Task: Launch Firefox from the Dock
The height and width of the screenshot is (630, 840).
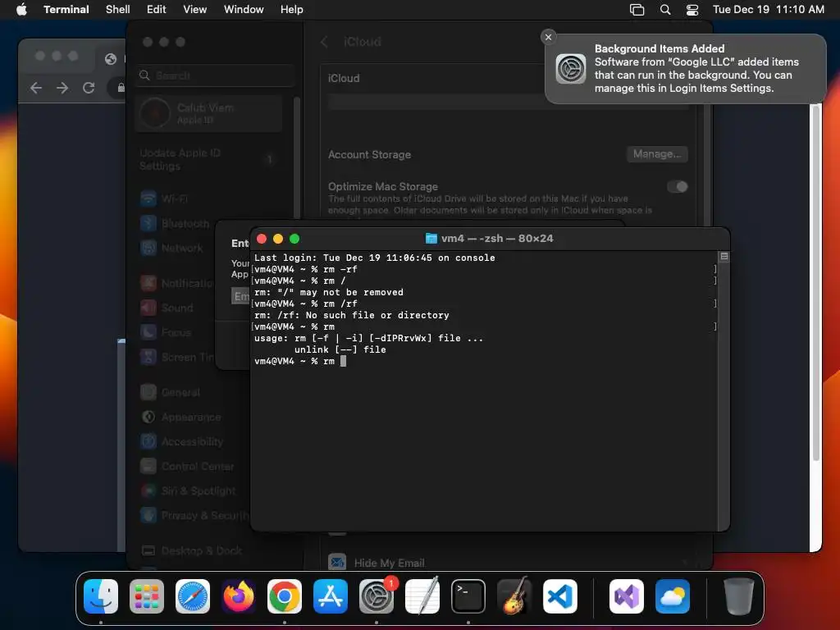Action: tap(239, 596)
